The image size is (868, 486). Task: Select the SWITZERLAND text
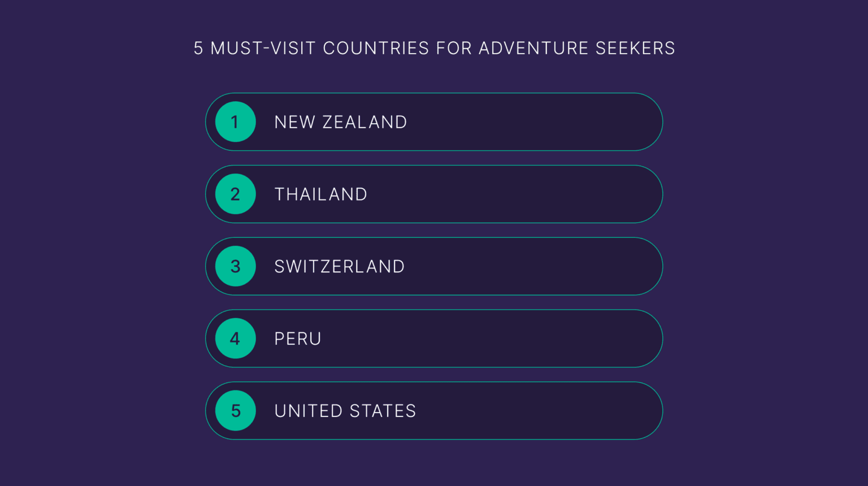339,266
